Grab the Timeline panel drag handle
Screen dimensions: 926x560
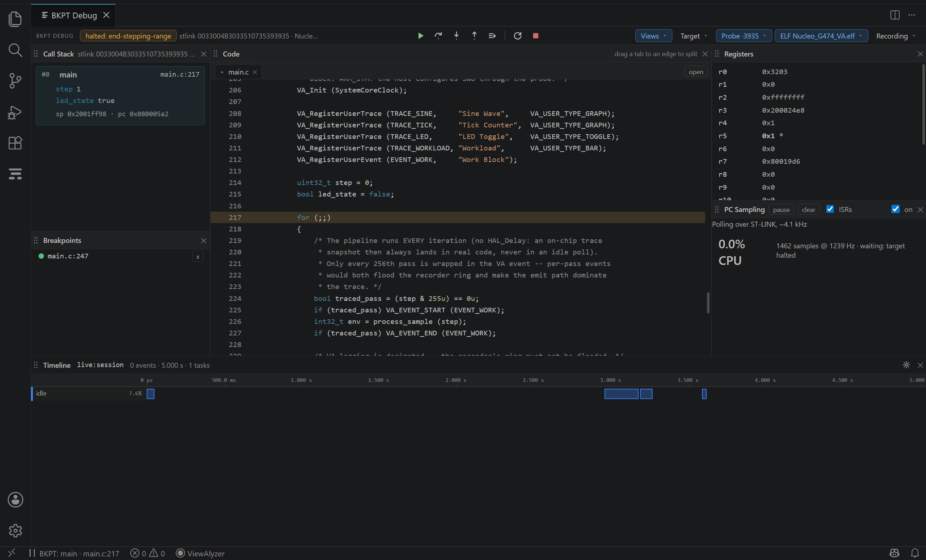(x=36, y=365)
